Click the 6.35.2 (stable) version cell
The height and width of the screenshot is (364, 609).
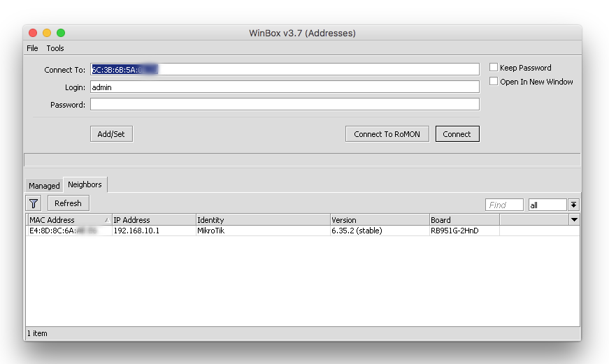(x=380, y=231)
